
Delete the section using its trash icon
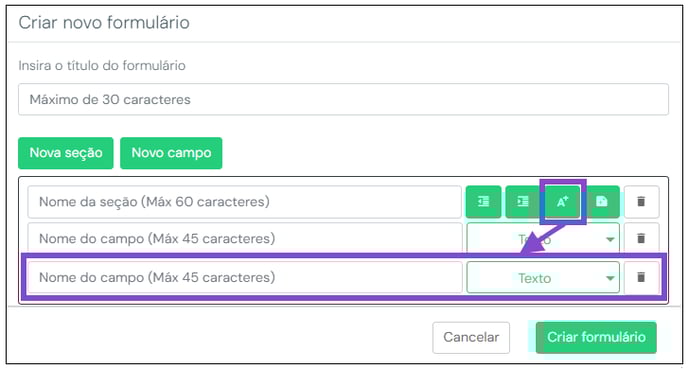click(641, 202)
